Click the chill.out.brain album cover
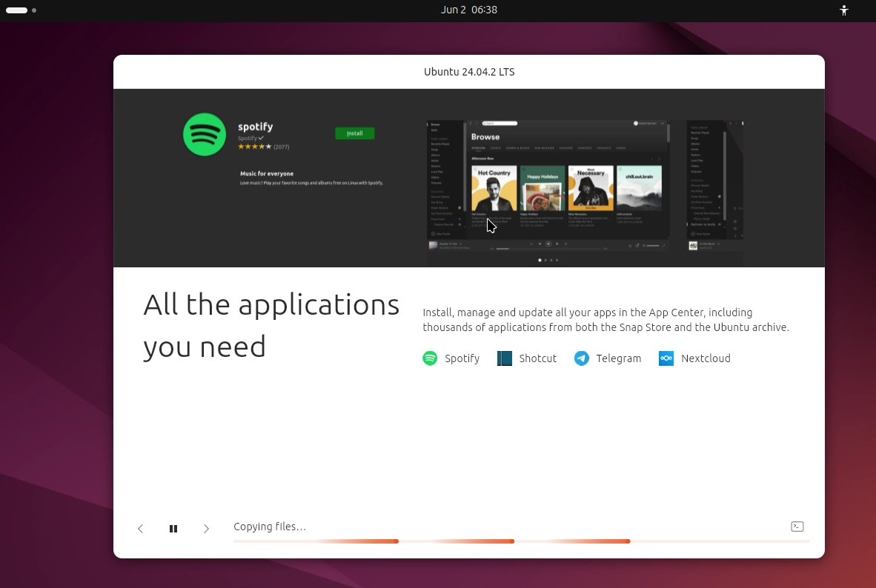Image resolution: width=876 pixels, height=588 pixels. (639, 188)
